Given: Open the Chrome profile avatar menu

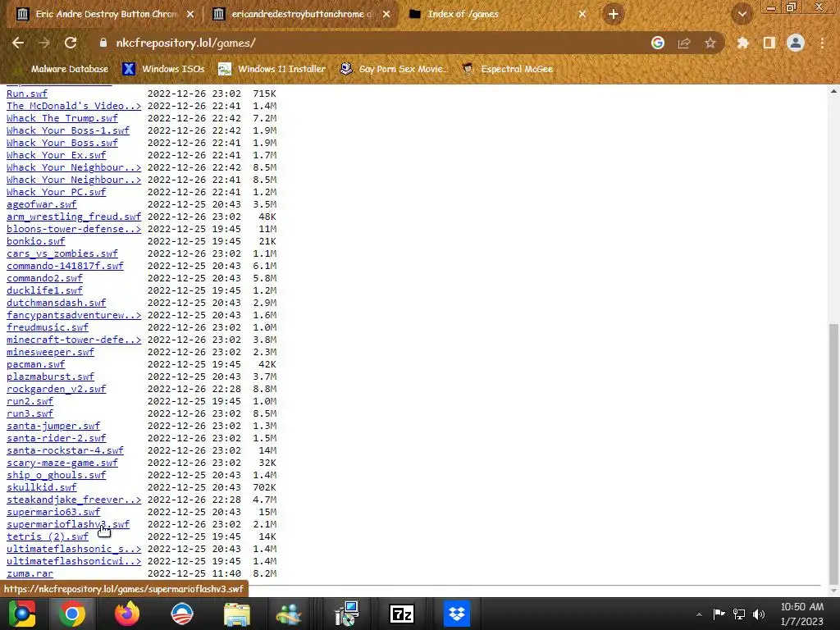Looking at the screenshot, I should click(796, 43).
